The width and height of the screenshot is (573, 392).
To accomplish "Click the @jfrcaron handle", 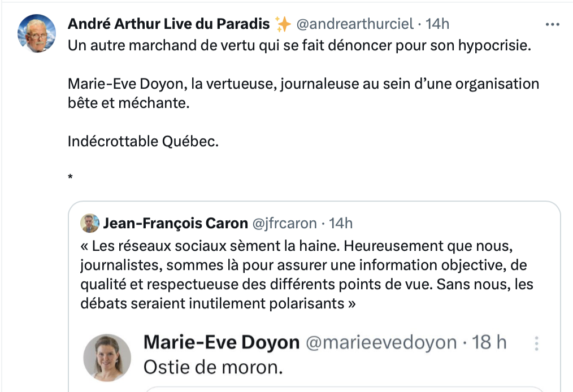I will coord(284,224).
